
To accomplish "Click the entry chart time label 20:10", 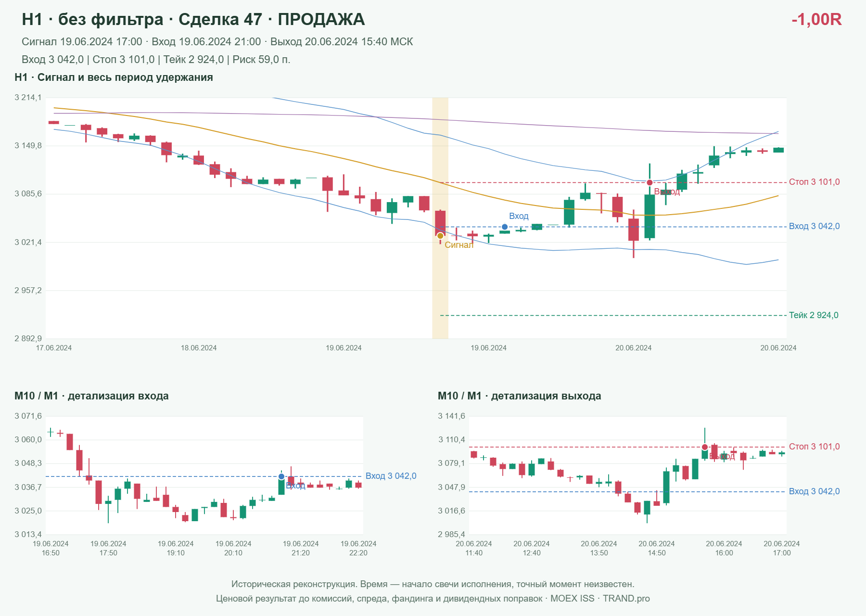I will point(233,553).
